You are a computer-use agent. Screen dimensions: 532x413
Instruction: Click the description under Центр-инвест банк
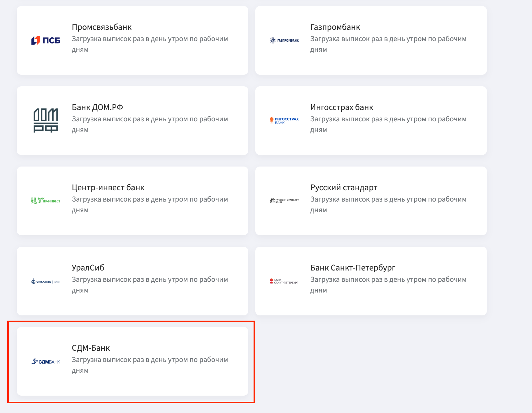pyautogui.click(x=150, y=204)
